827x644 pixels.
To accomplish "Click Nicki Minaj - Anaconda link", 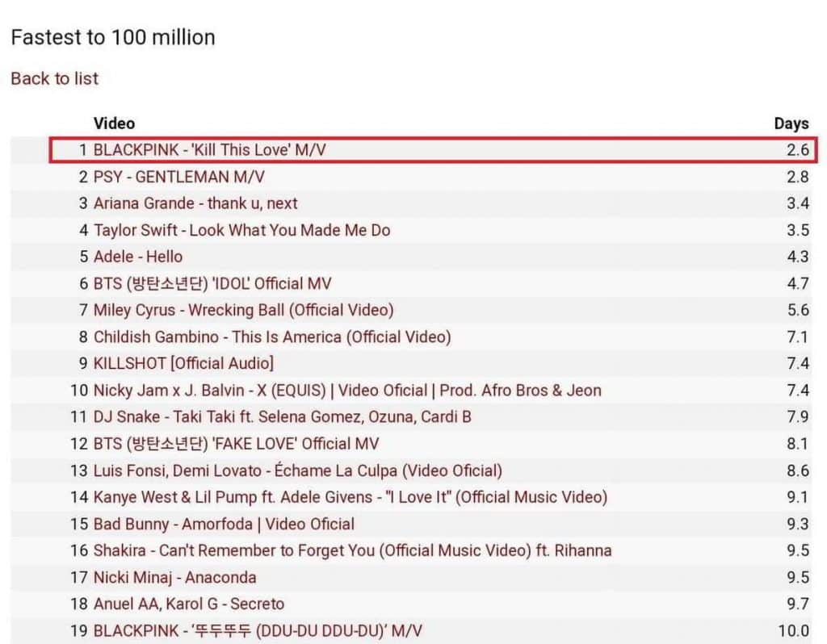I will coord(174,577).
